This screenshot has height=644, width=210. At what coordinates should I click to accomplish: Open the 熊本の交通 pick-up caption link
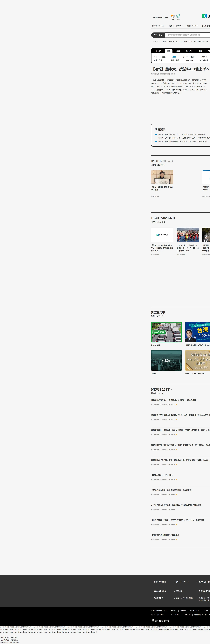pyautogui.click(x=156, y=345)
